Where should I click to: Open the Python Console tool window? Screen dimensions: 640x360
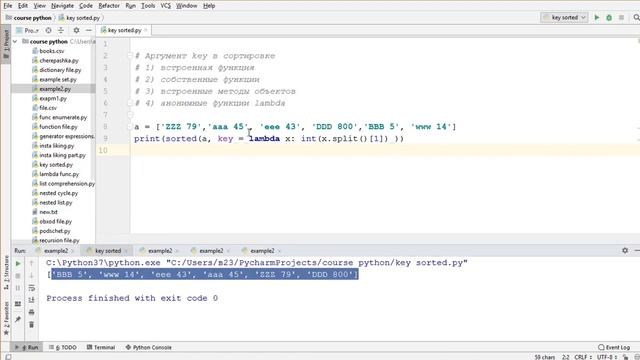point(148,347)
